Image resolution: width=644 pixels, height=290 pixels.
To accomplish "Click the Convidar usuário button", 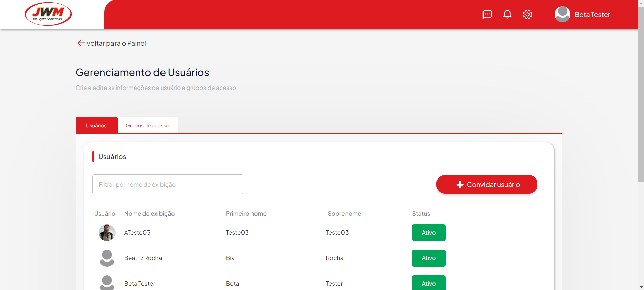I will (487, 184).
